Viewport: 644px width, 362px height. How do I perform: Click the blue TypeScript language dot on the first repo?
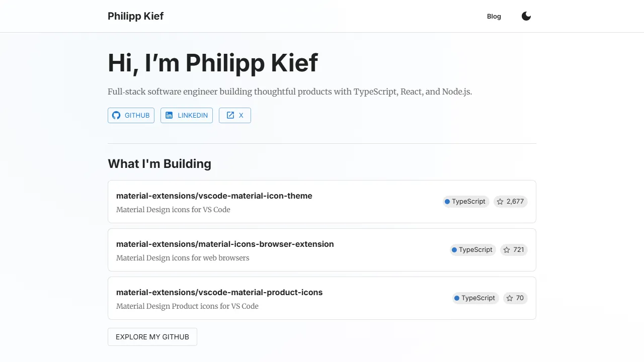tap(447, 201)
